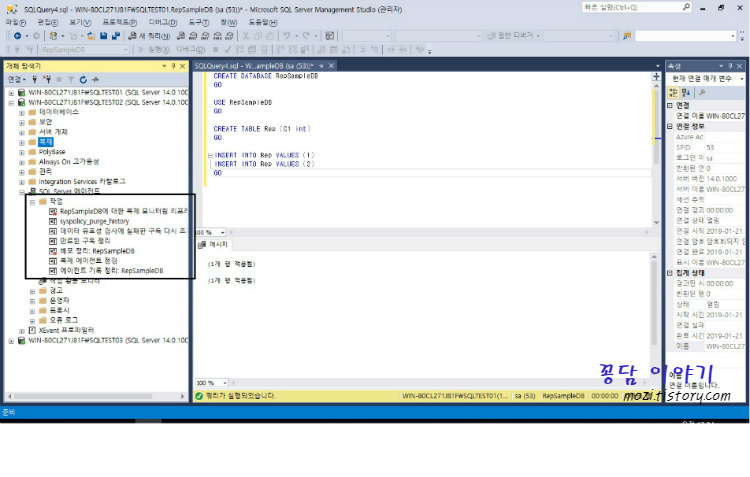Switch to the SQLQuery4.sql editor tab
Image resolution: width=750 pixels, height=477 pixels.
(254, 66)
